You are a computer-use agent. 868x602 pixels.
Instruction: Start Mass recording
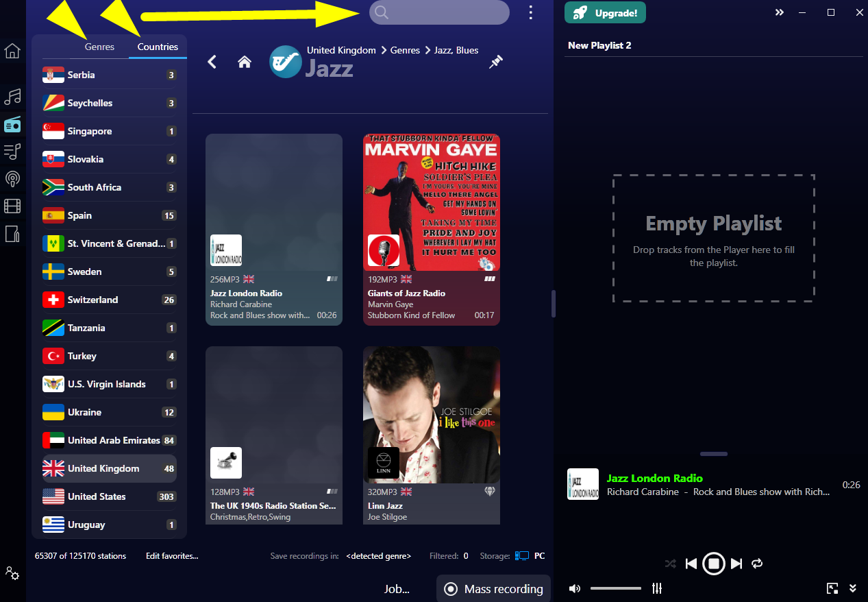click(493, 588)
